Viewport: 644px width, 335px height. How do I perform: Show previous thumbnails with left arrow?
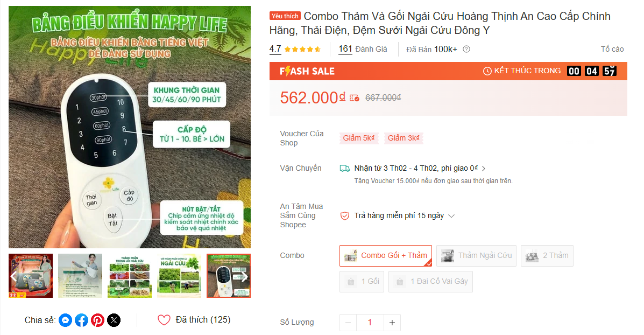click(x=13, y=277)
